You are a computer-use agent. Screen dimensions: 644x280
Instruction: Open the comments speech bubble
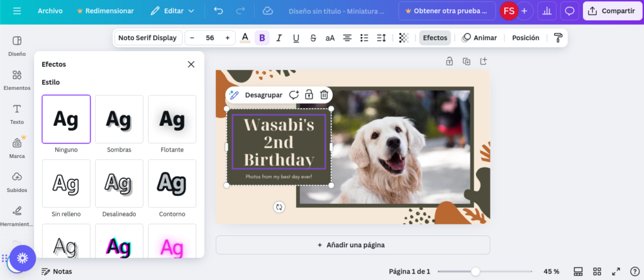(x=570, y=11)
